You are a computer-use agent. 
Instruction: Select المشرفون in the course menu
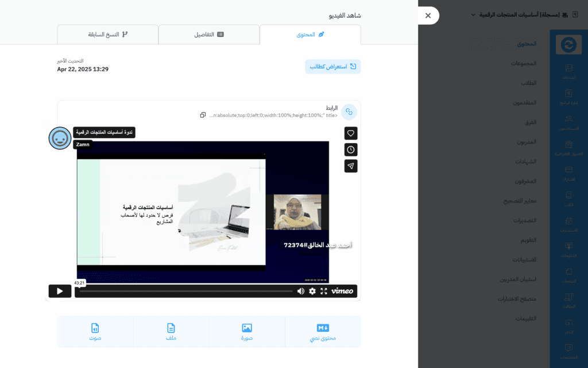[525, 181]
